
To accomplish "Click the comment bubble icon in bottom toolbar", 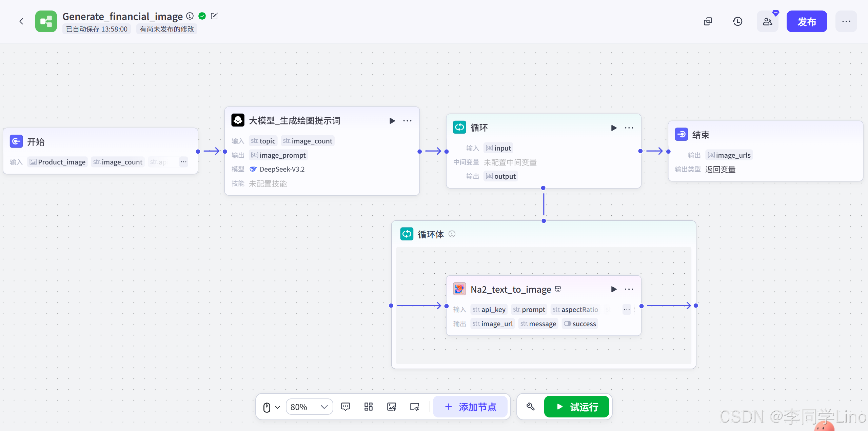I will (x=346, y=407).
